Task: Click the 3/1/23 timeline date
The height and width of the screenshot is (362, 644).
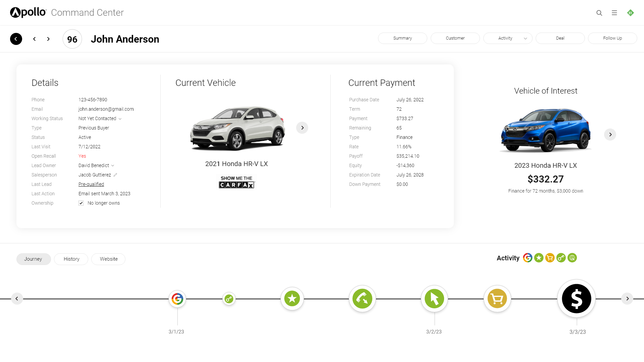Action: point(176,332)
